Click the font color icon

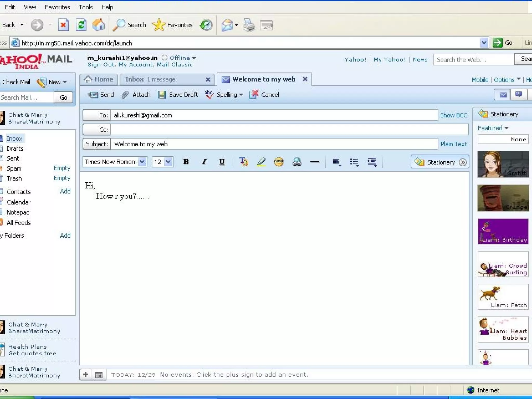[x=244, y=162]
